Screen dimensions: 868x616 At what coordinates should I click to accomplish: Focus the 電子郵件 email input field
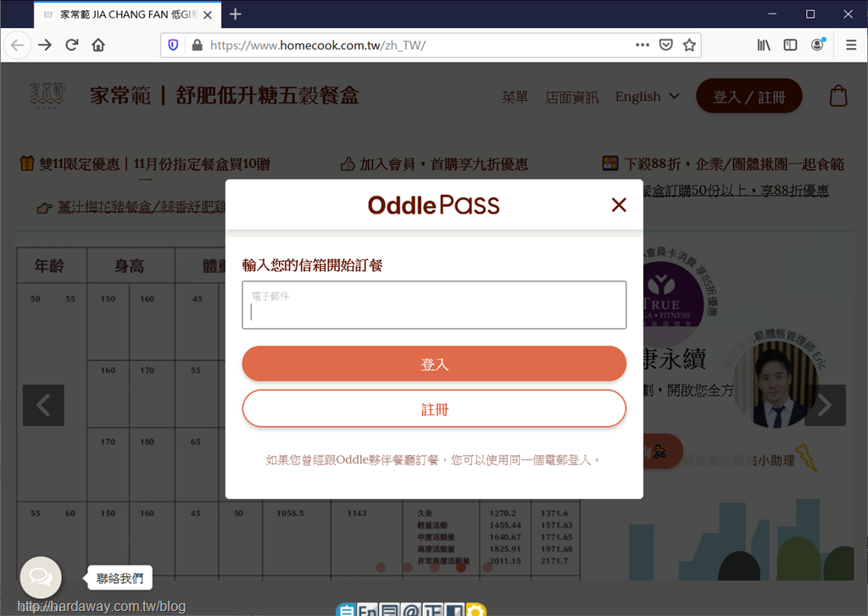pos(434,305)
